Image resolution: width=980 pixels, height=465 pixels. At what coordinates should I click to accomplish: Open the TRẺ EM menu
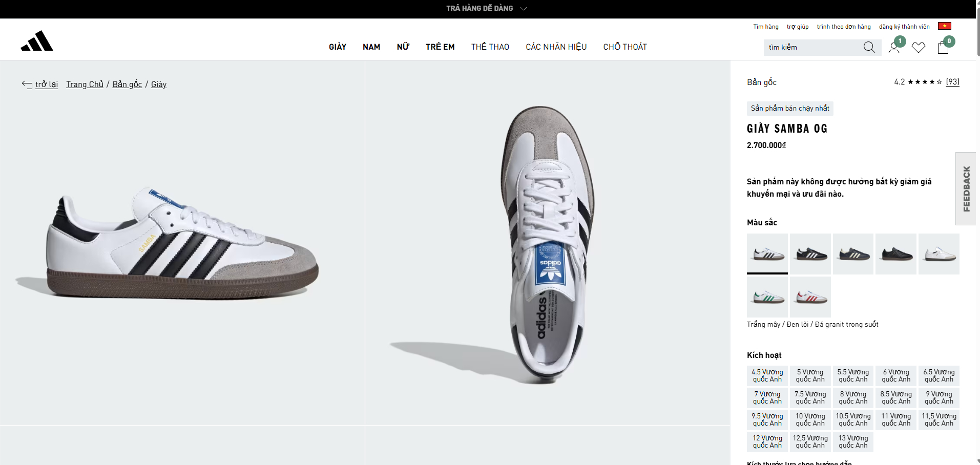pos(440,47)
